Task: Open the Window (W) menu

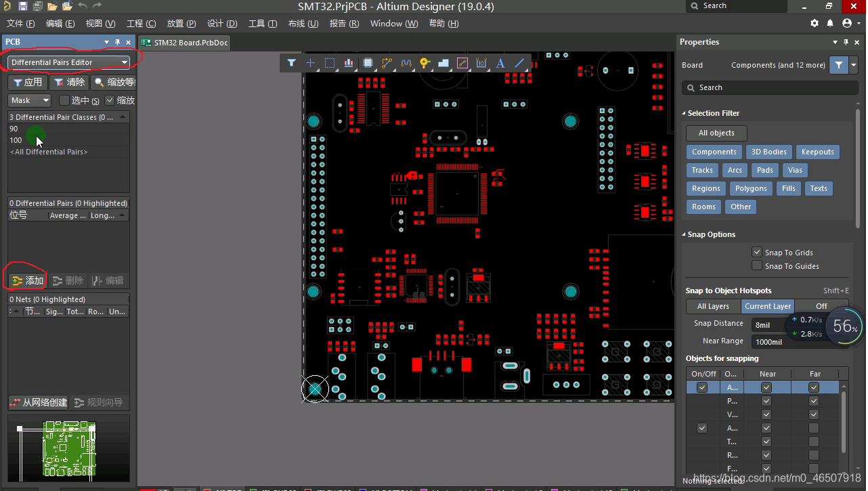Action: point(394,24)
